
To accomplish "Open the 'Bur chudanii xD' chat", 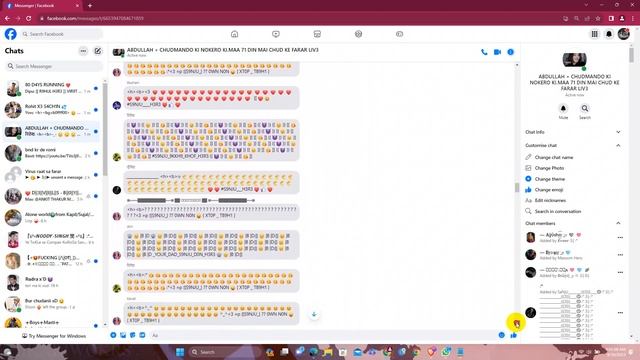I will (52, 304).
